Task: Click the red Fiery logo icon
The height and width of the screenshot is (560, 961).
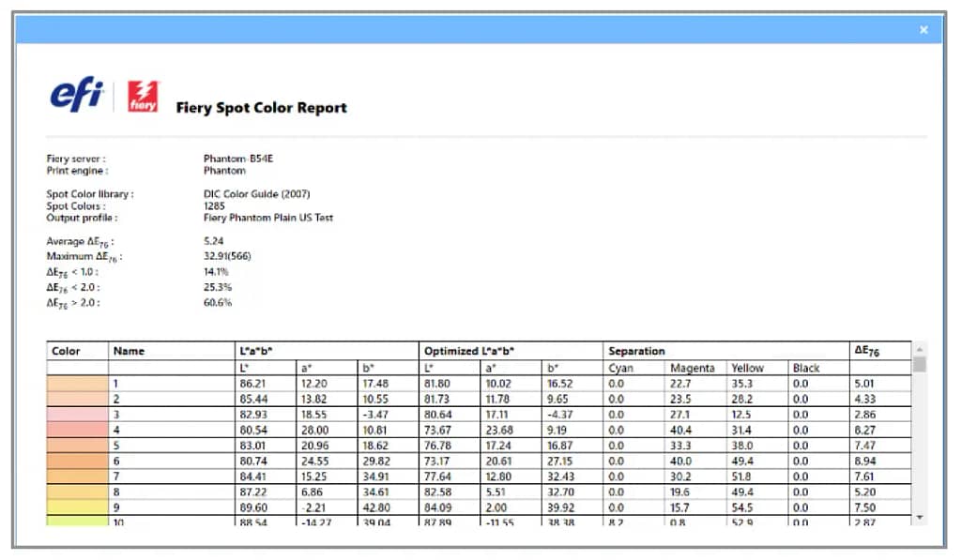Action: click(x=143, y=97)
